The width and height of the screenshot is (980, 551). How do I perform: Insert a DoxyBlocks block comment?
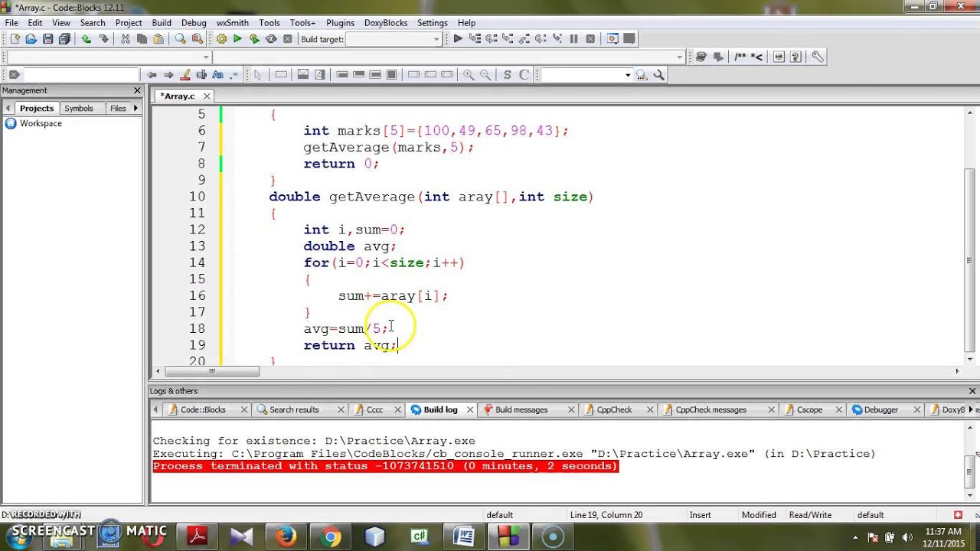tap(740, 57)
